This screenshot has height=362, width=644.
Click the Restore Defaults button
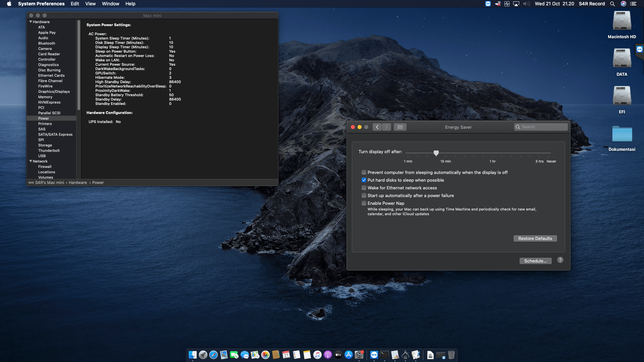[x=535, y=238]
